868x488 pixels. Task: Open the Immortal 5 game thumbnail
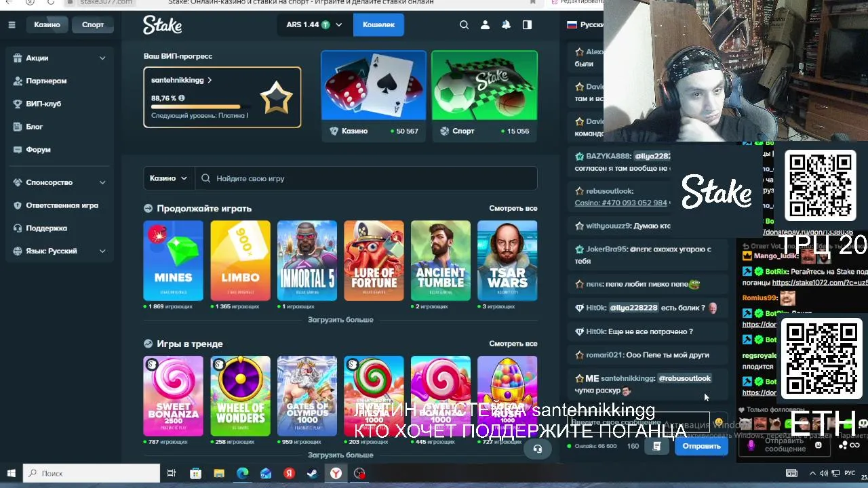pos(307,260)
